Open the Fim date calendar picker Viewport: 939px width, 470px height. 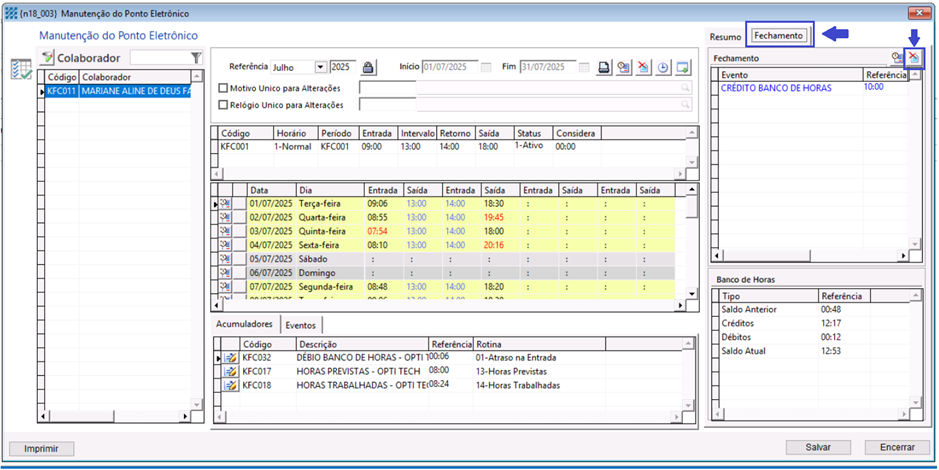tap(584, 67)
